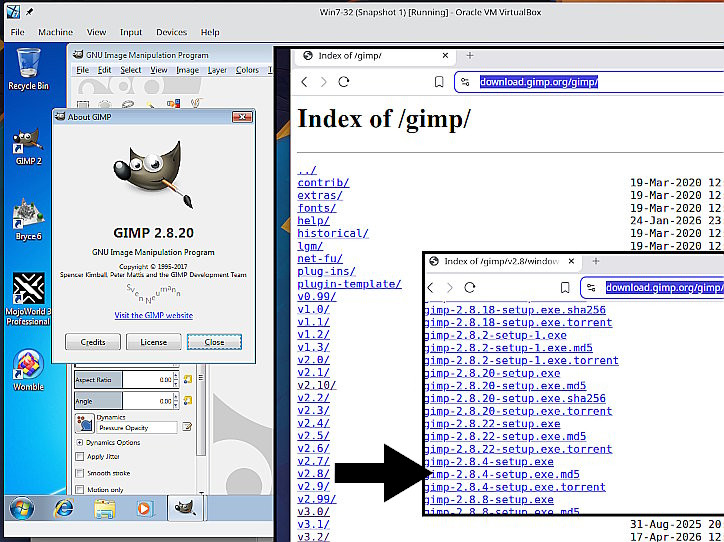
Task: Click Aspect Ratio reset icon in tool options
Action: point(187,379)
